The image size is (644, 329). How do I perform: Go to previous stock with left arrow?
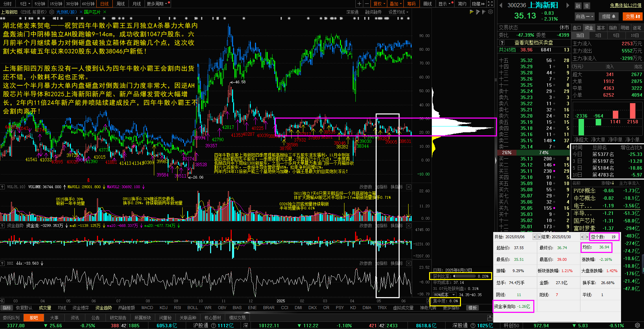click(501, 5)
